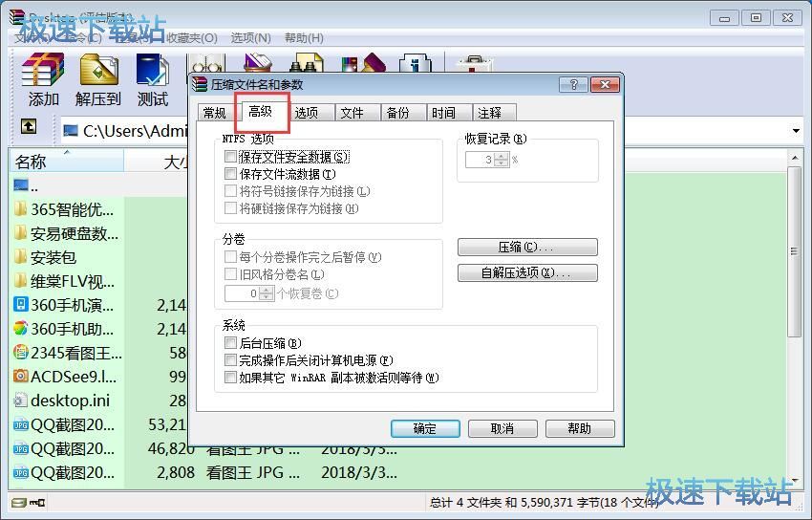Select the 安装包 folder

click(x=46, y=257)
